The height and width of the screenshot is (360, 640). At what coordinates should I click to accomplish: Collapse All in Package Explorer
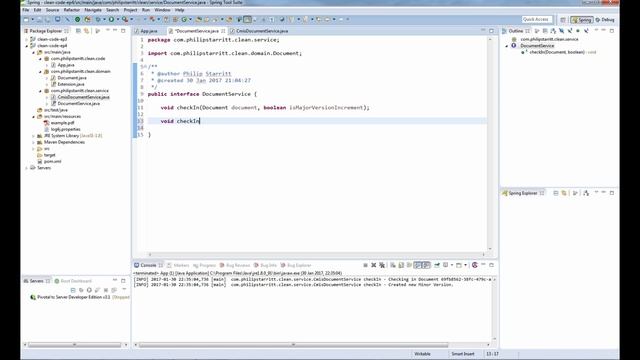click(x=78, y=31)
